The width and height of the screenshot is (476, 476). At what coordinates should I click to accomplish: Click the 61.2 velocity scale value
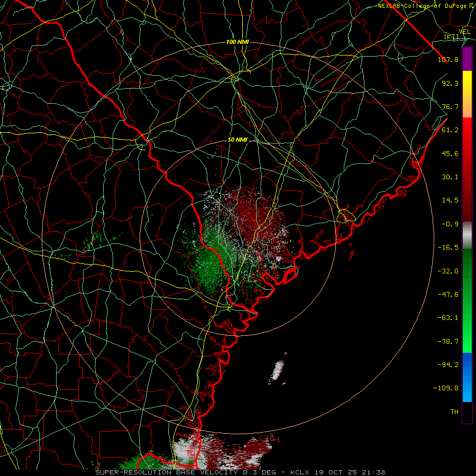[x=450, y=130]
